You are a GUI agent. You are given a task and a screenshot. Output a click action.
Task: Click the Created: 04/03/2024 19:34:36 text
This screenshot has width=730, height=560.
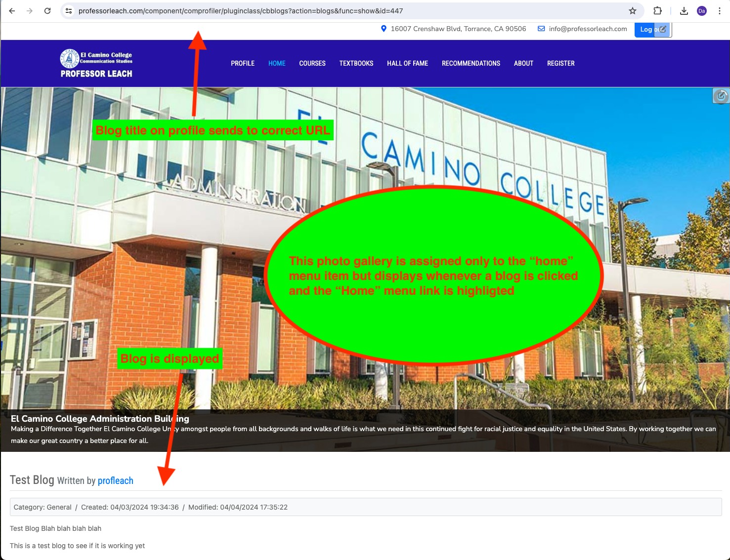(x=130, y=507)
